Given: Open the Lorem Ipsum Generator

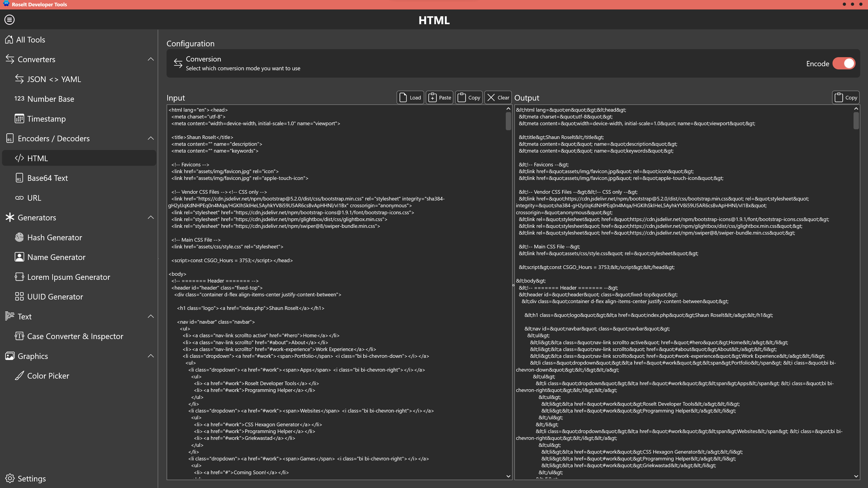Looking at the screenshot, I should [69, 277].
